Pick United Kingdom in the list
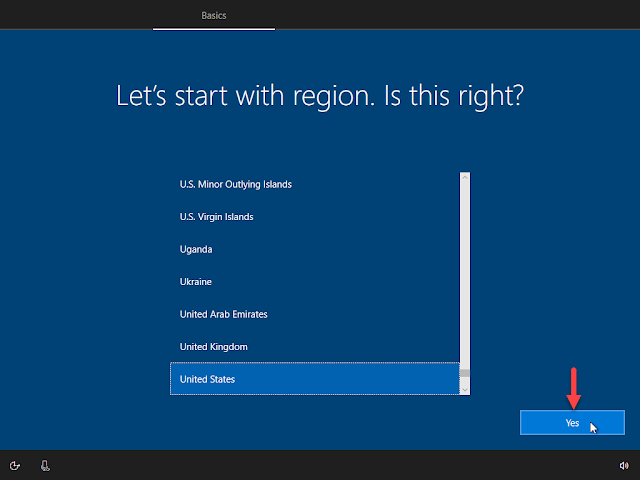Viewport: 640px width, 480px height. pos(315,347)
